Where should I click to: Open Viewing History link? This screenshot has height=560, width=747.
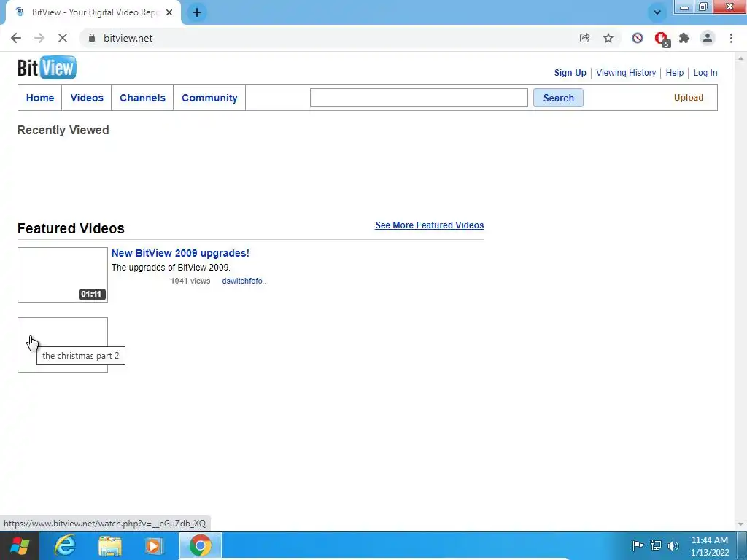(x=626, y=73)
